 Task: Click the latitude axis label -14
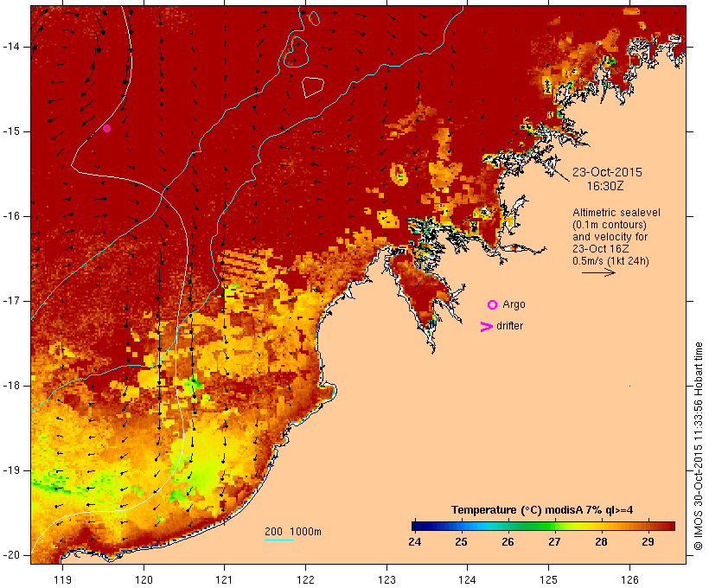[x=11, y=47]
